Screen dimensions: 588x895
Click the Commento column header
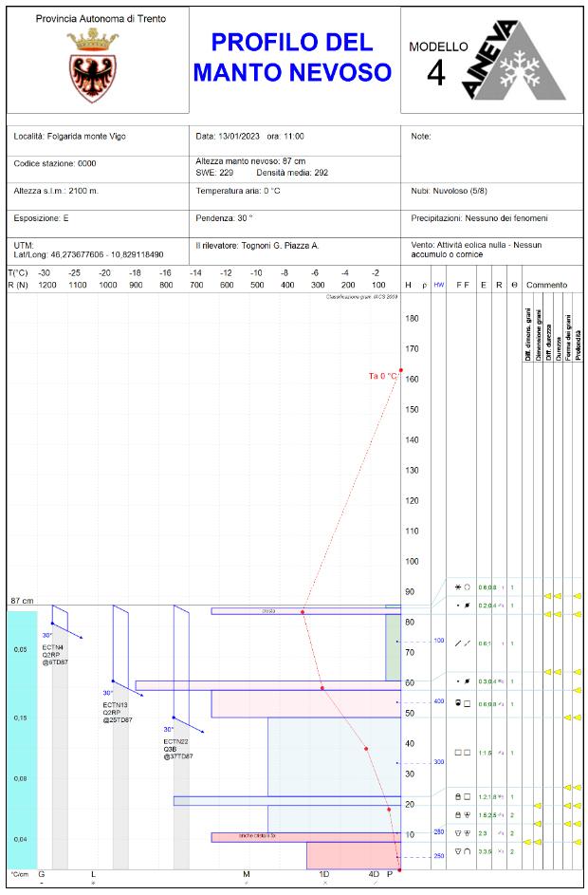click(x=546, y=285)
